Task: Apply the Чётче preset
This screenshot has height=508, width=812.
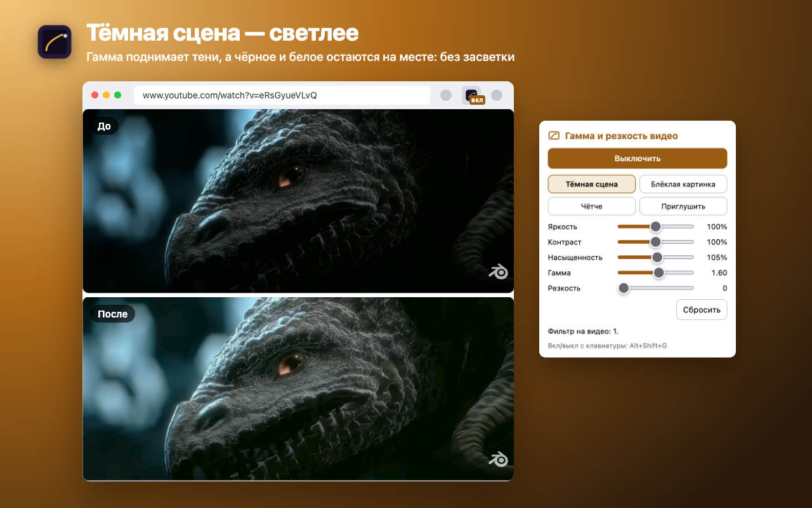Action: (x=592, y=206)
